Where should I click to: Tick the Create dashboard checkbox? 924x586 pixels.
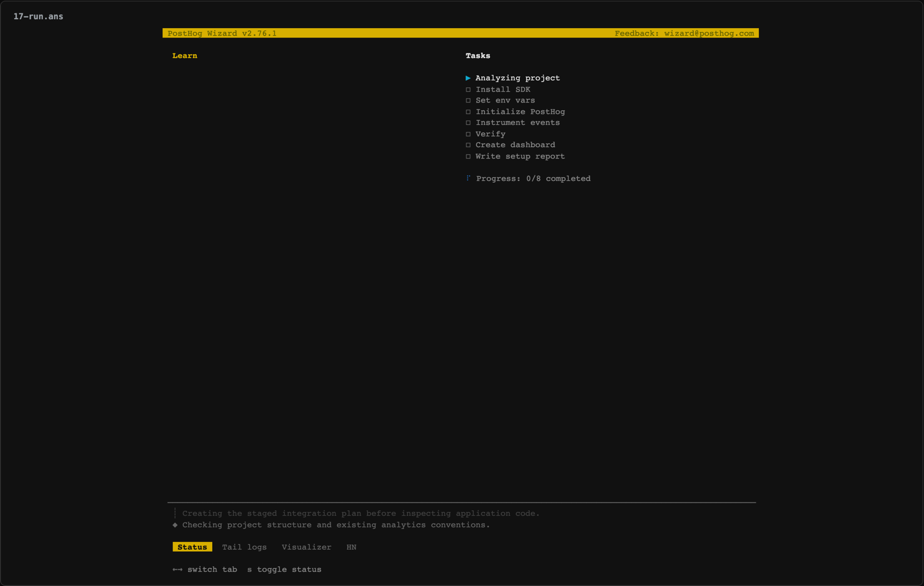pos(468,145)
